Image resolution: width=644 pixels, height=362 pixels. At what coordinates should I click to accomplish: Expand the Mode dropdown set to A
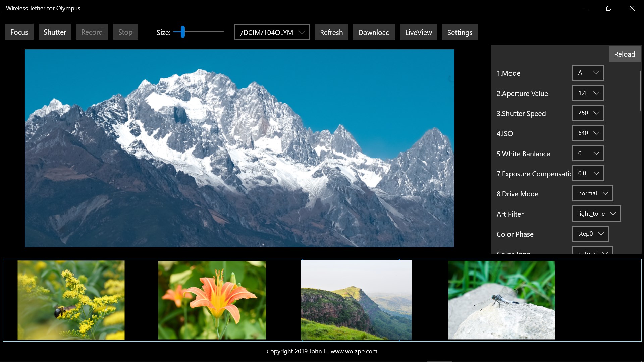pyautogui.click(x=588, y=73)
